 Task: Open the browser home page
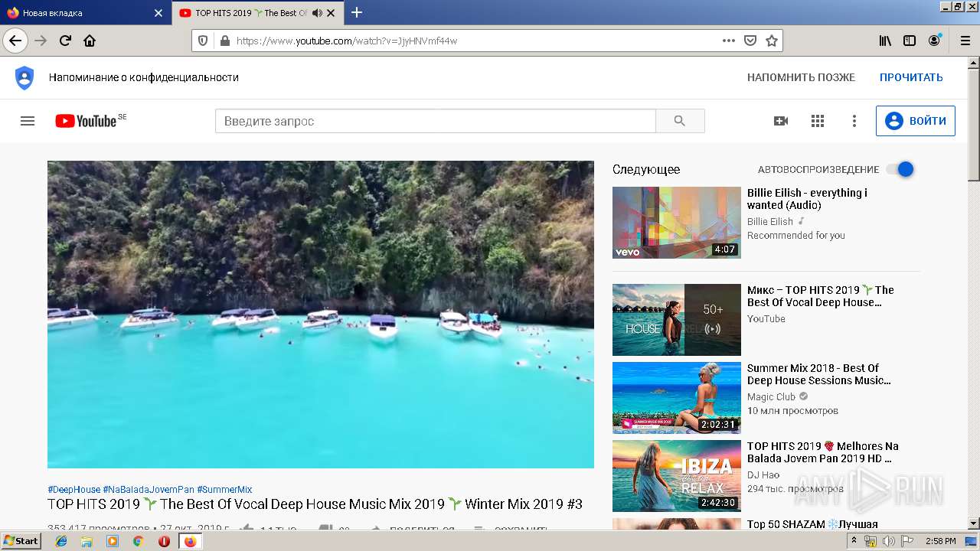[x=90, y=41]
